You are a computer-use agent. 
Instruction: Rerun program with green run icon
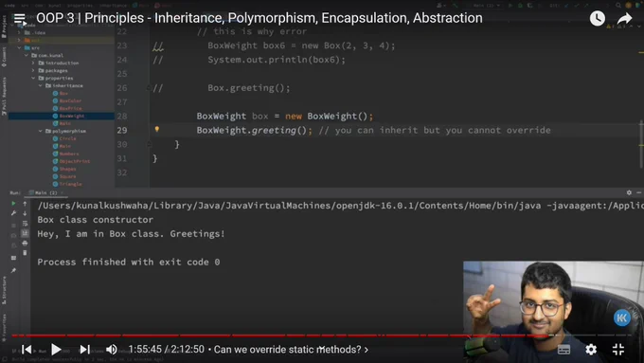point(13,203)
